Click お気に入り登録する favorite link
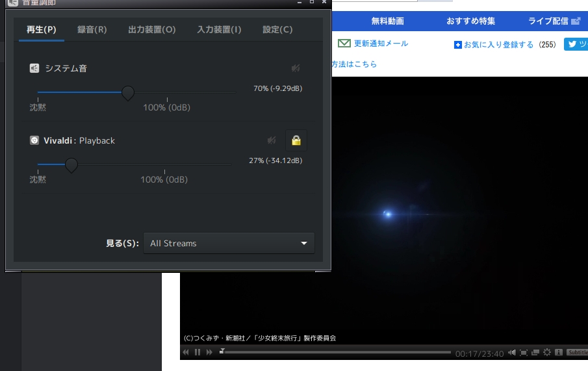Image resolution: width=588 pixels, height=371 pixels. tap(499, 45)
